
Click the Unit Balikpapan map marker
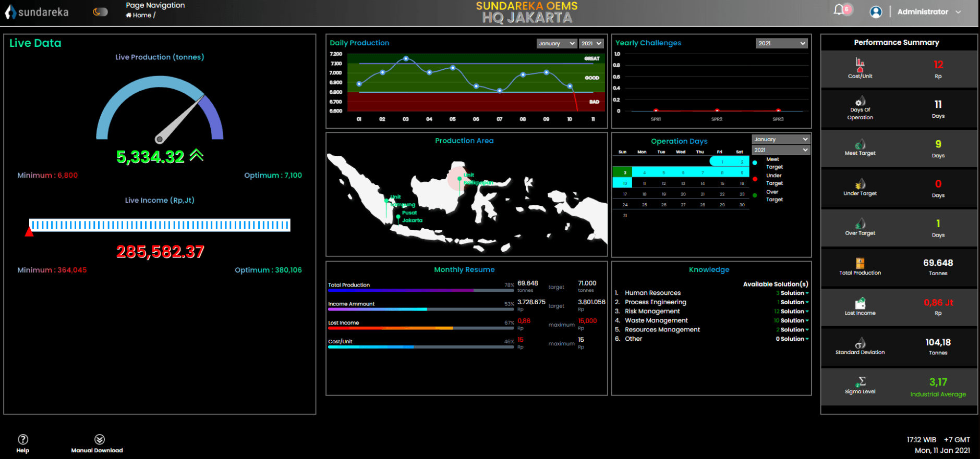tap(459, 179)
